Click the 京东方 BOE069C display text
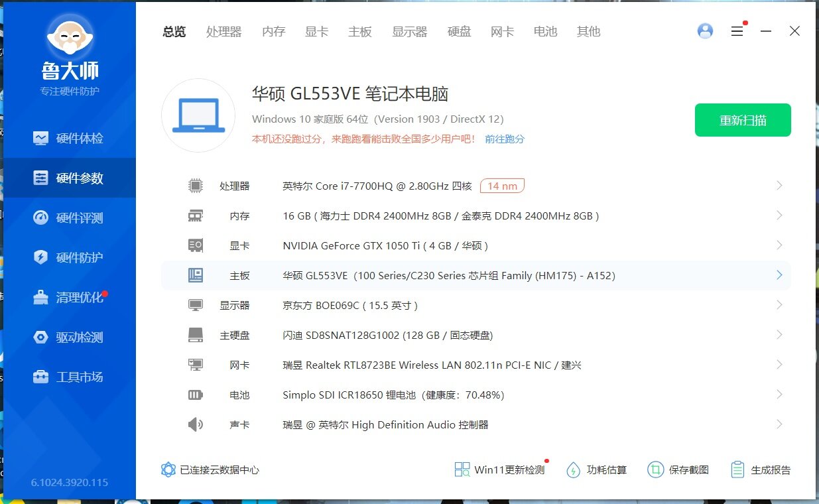The width and height of the screenshot is (819, 504). pos(350,306)
